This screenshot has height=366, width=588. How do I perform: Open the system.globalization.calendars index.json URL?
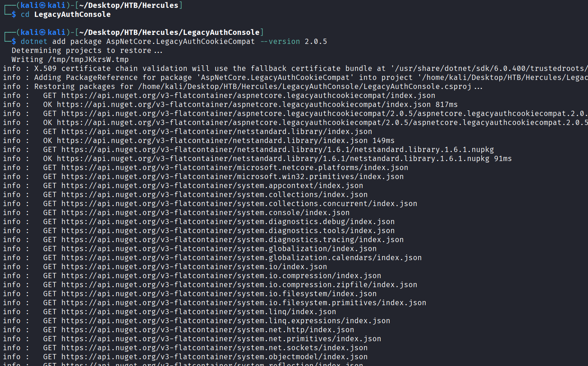click(241, 258)
